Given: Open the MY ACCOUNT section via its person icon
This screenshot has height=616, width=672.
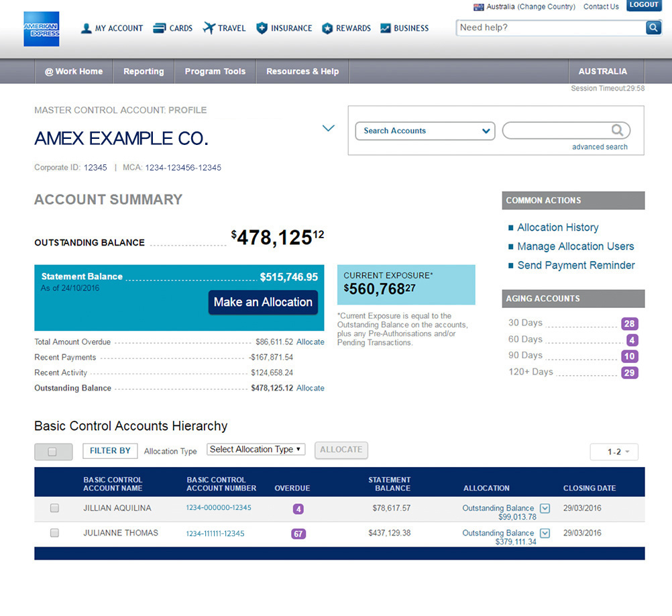Looking at the screenshot, I should click(x=86, y=28).
